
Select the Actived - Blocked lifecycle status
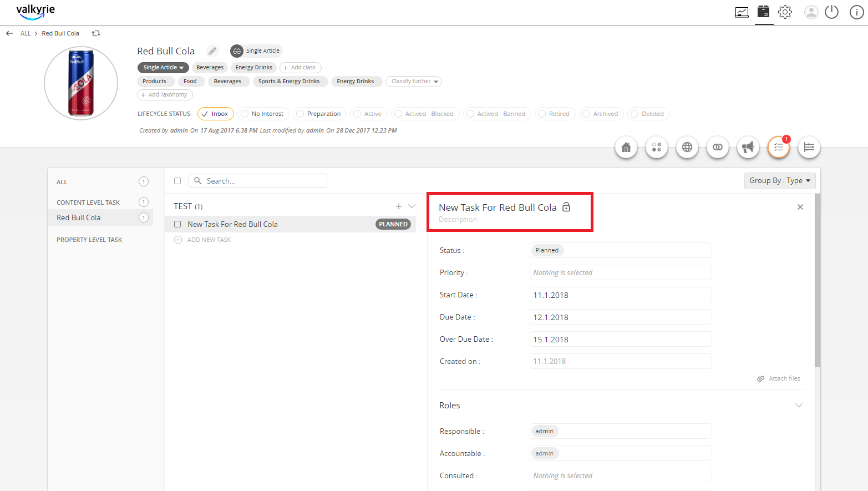tap(425, 114)
